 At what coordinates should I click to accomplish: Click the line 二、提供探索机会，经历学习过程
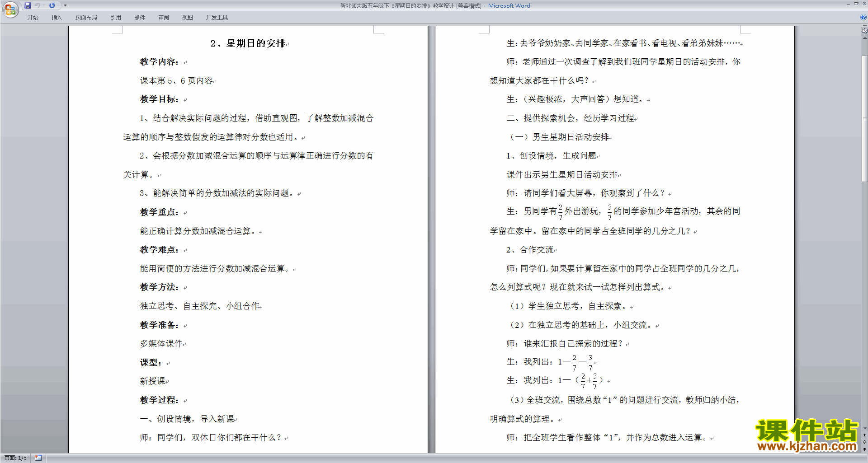(x=571, y=118)
